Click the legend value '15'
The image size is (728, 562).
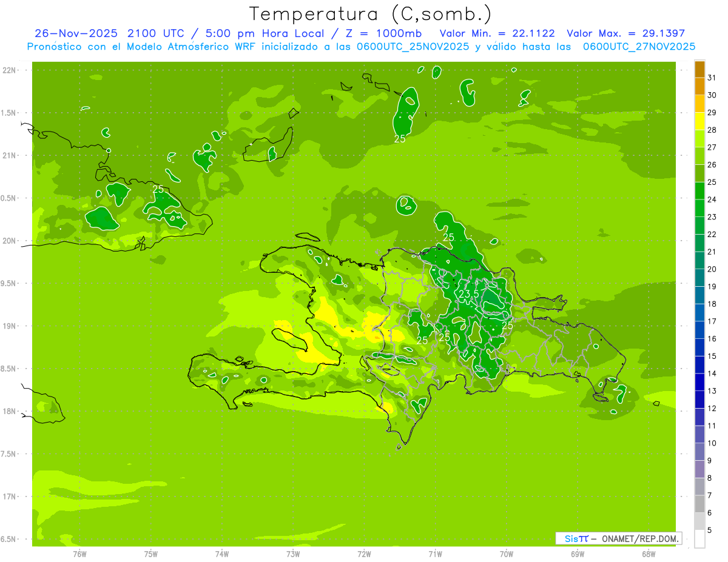click(712, 356)
